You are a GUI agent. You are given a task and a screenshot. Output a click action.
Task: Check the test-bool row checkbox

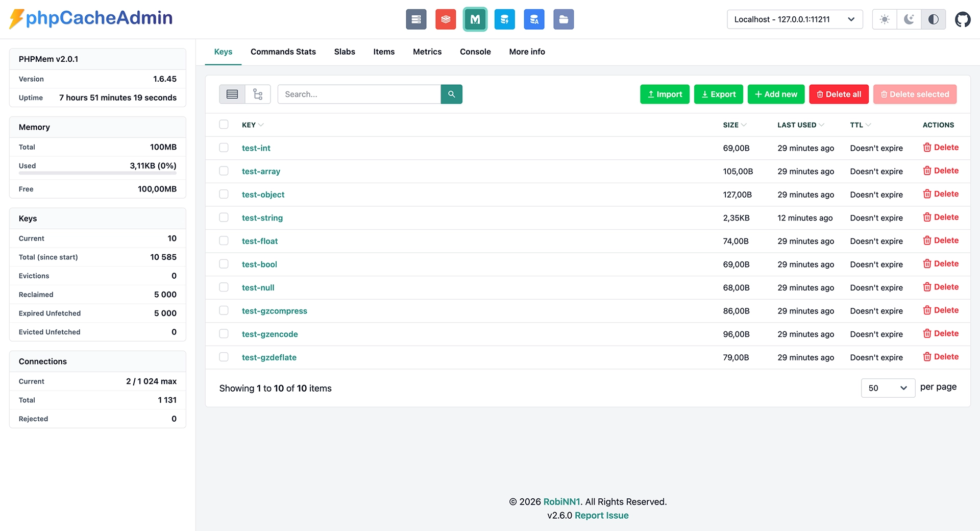click(x=224, y=263)
